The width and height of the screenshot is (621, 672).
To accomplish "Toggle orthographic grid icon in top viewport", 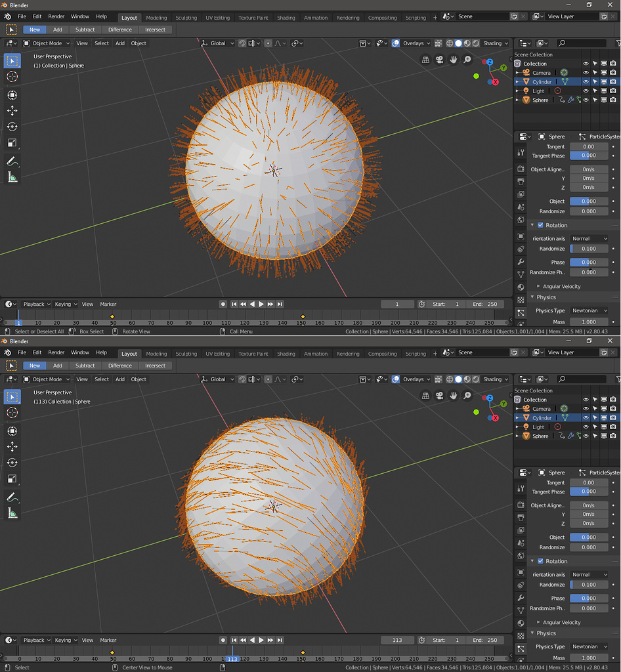I will tap(425, 60).
